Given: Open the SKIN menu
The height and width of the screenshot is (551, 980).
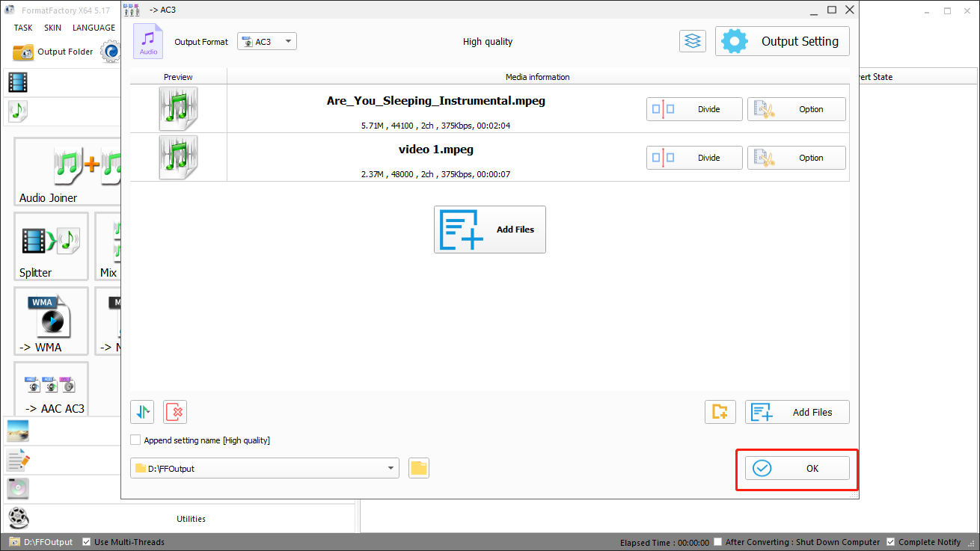Looking at the screenshot, I should pyautogui.click(x=52, y=28).
